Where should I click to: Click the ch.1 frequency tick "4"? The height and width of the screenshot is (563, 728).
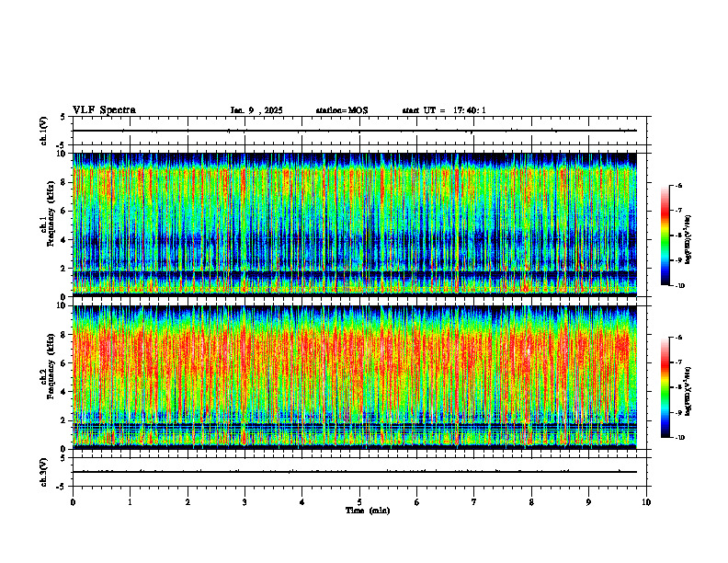64,240
